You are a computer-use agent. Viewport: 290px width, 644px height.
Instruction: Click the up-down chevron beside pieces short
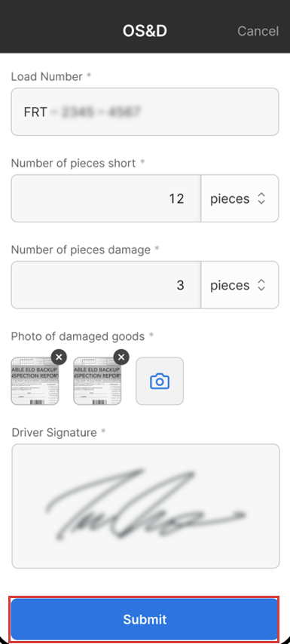click(261, 199)
